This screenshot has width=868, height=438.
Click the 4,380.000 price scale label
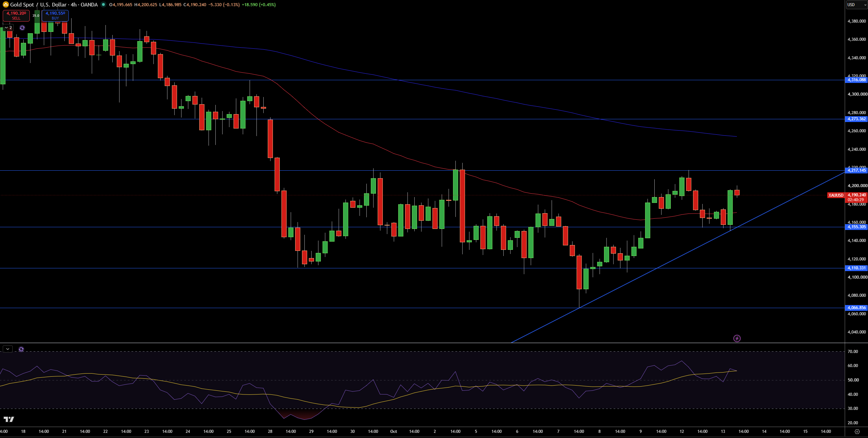[x=856, y=21]
